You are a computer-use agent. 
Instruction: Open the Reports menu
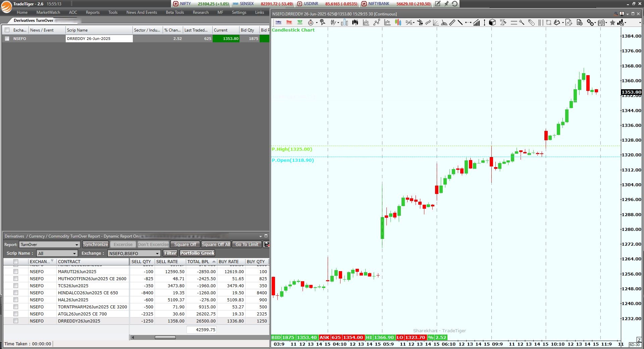(x=93, y=12)
